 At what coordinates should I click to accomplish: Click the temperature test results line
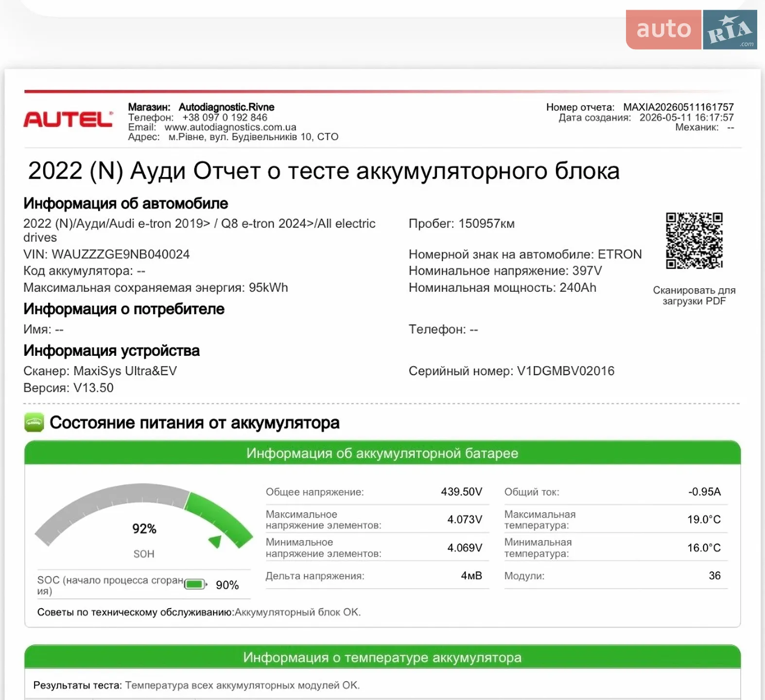click(x=196, y=685)
